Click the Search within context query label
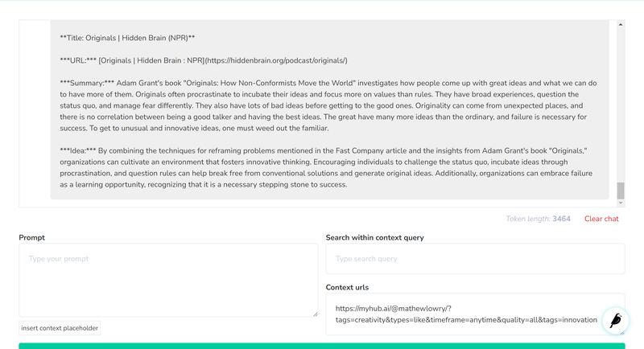This screenshot has width=644, height=349. [374, 237]
